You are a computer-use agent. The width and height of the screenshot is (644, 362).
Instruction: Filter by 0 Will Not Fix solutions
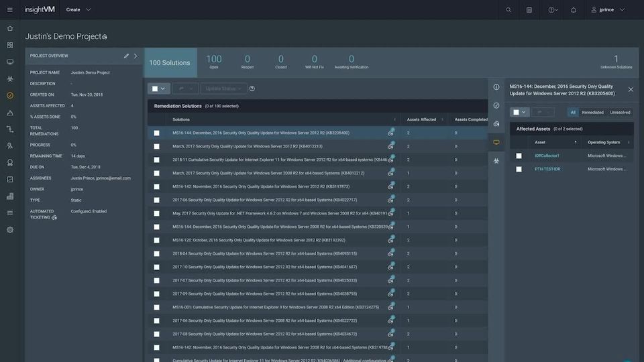(x=314, y=62)
